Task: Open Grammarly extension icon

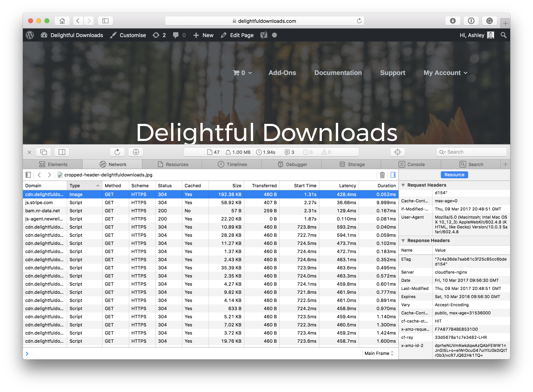Action: pyautogui.click(x=489, y=21)
